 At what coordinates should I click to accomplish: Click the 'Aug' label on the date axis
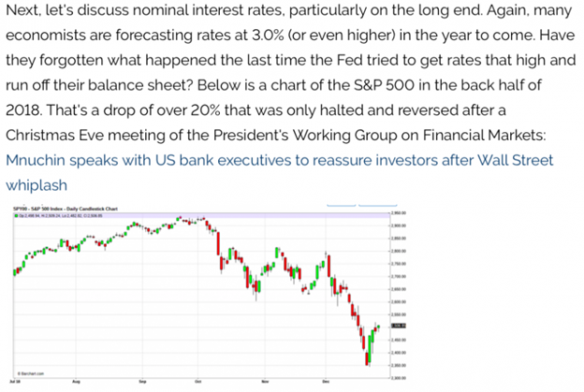(x=77, y=382)
